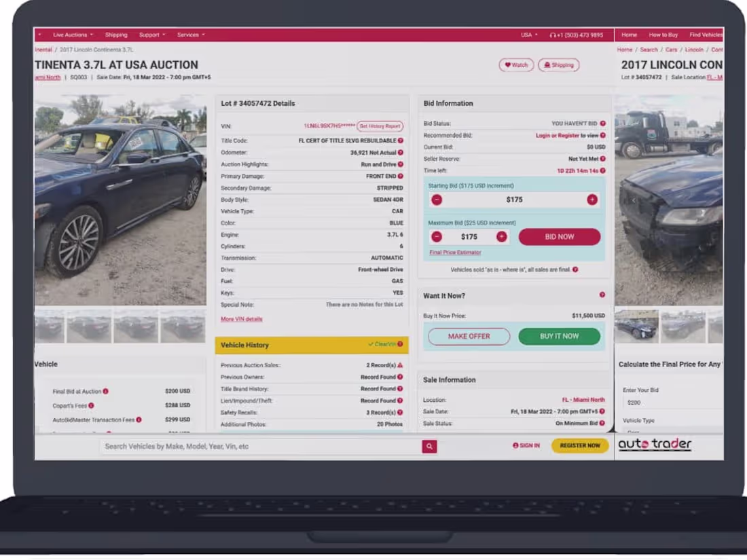Click info icon beside On Minimum Bid
Screen dimensions: 747x560
point(602,423)
